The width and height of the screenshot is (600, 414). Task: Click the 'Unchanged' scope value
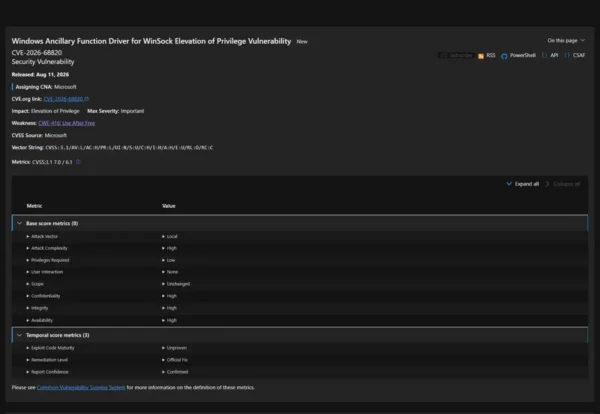click(x=178, y=284)
